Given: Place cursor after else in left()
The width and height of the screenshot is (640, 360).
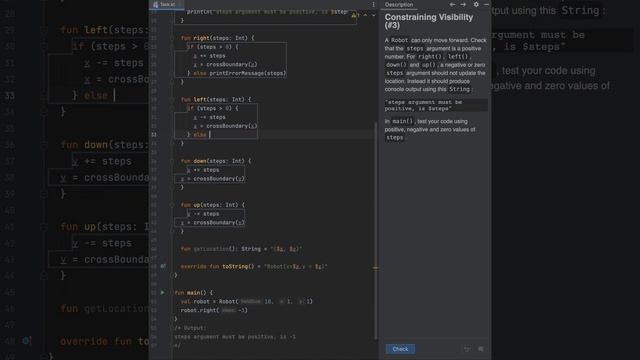Looking at the screenshot, I should coord(209,135).
